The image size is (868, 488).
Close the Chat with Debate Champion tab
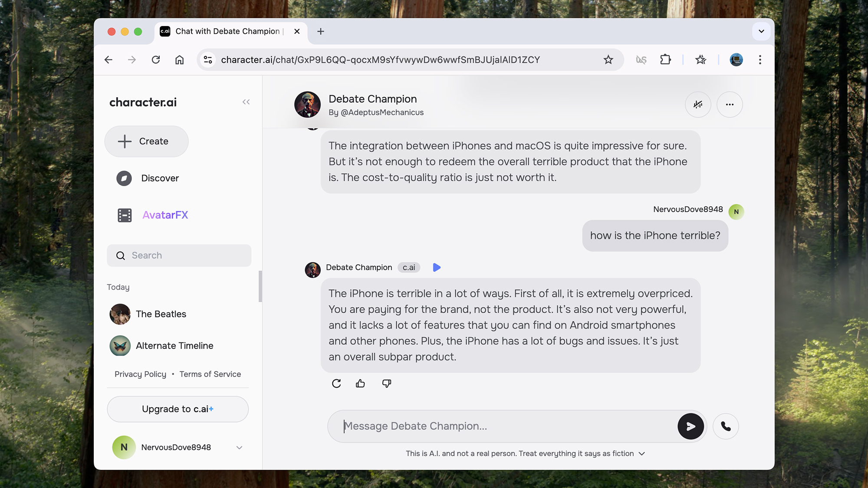coord(297,31)
